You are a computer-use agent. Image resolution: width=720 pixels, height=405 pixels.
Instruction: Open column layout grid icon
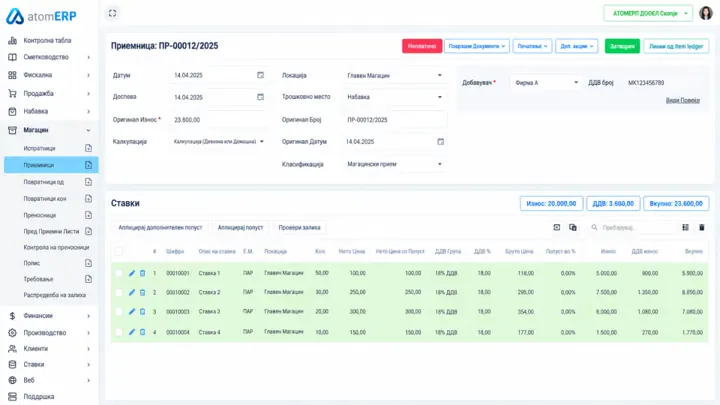(x=686, y=227)
